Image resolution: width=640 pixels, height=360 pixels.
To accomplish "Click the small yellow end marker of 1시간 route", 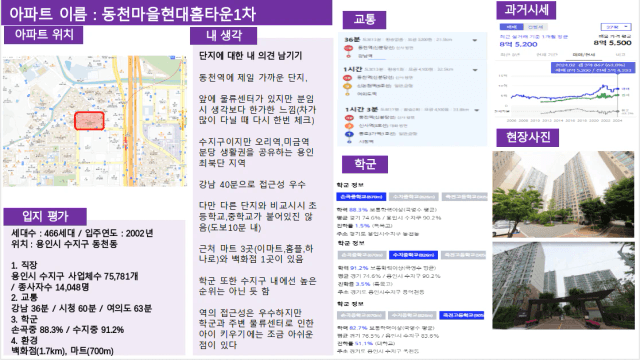I will pyautogui.click(x=347, y=94).
